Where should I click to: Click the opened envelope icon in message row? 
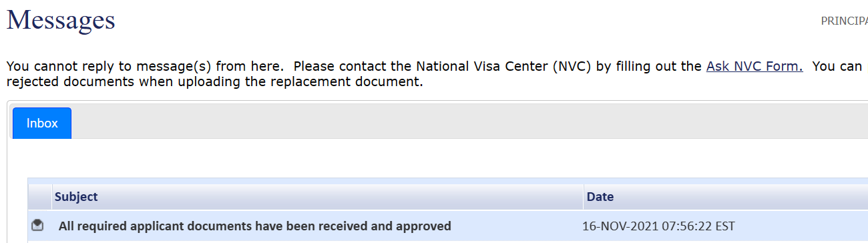[x=38, y=226]
